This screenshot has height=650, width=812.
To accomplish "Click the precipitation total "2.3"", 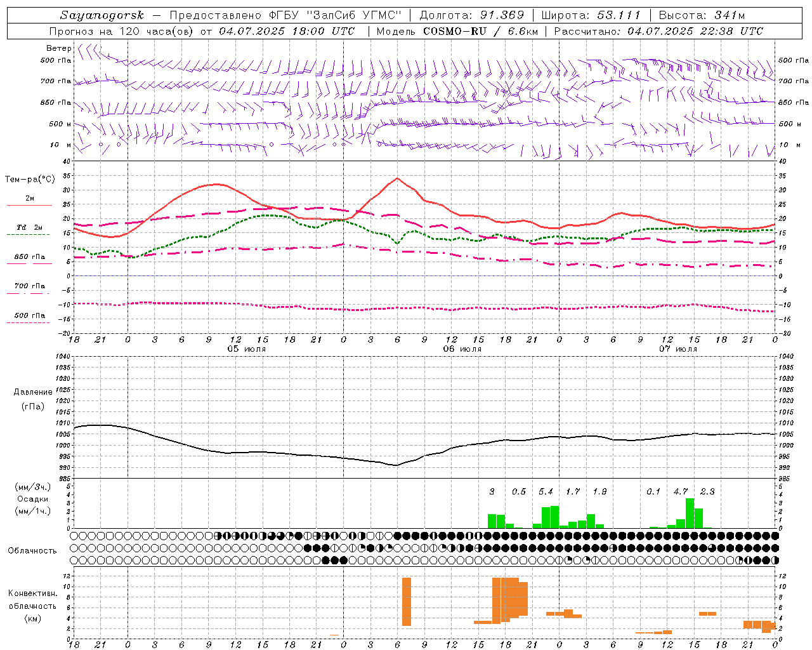I will (707, 491).
